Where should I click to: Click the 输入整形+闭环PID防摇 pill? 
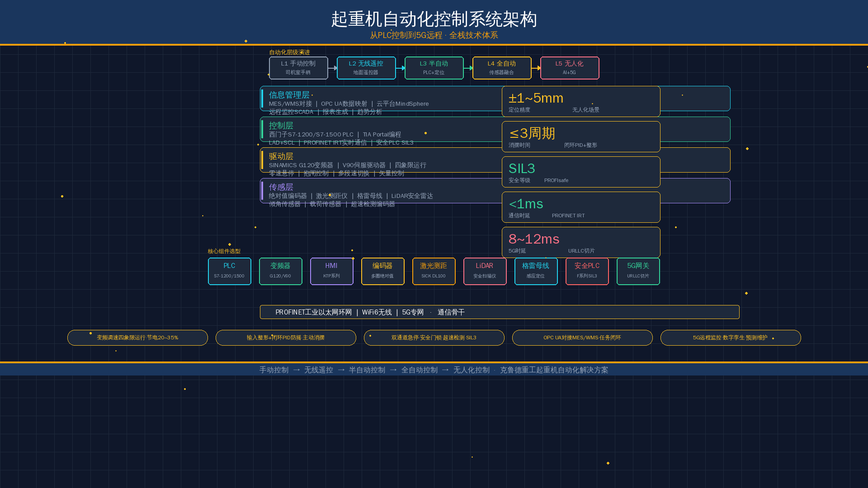[286, 338]
